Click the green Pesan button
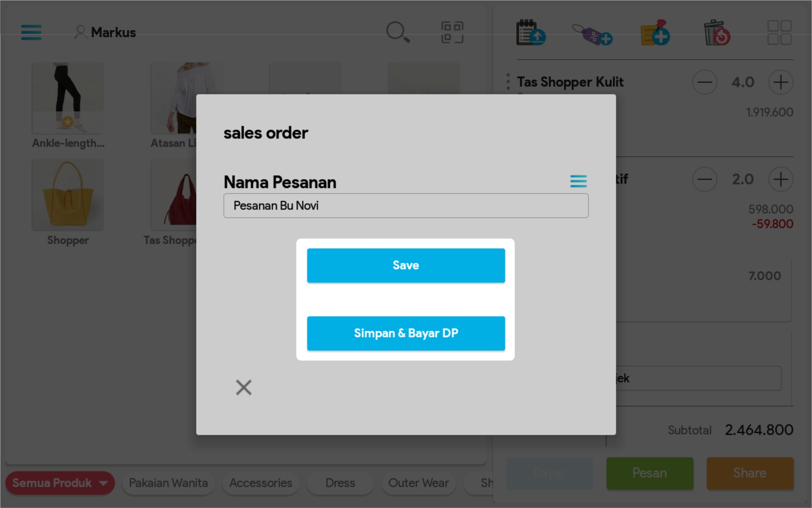This screenshot has width=812, height=508. coord(649,473)
